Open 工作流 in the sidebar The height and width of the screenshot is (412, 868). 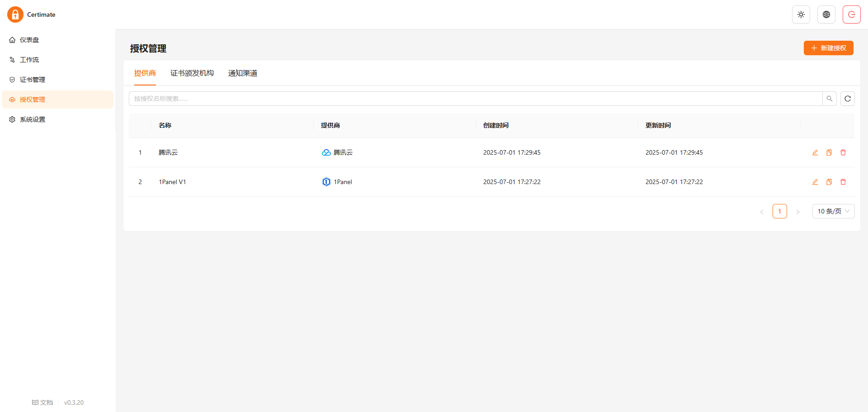coord(58,60)
